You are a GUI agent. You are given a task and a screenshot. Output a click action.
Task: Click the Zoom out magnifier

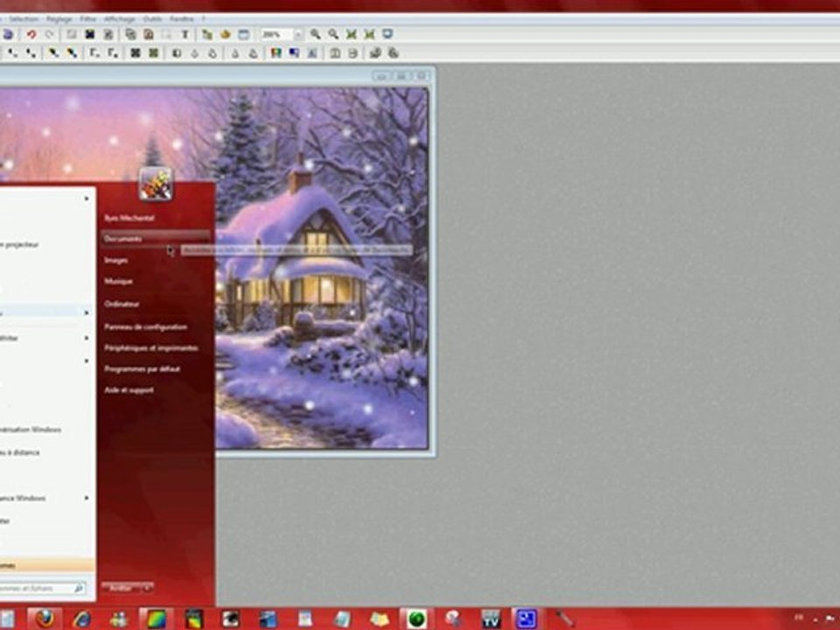(333, 34)
